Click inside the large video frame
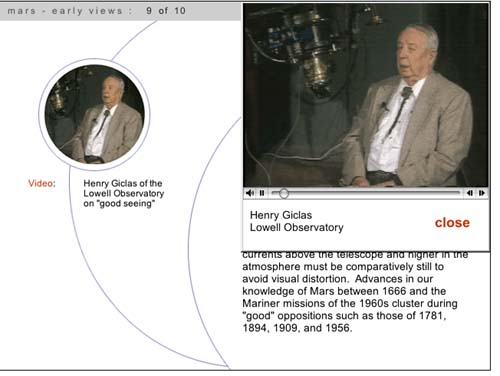 click(x=366, y=95)
